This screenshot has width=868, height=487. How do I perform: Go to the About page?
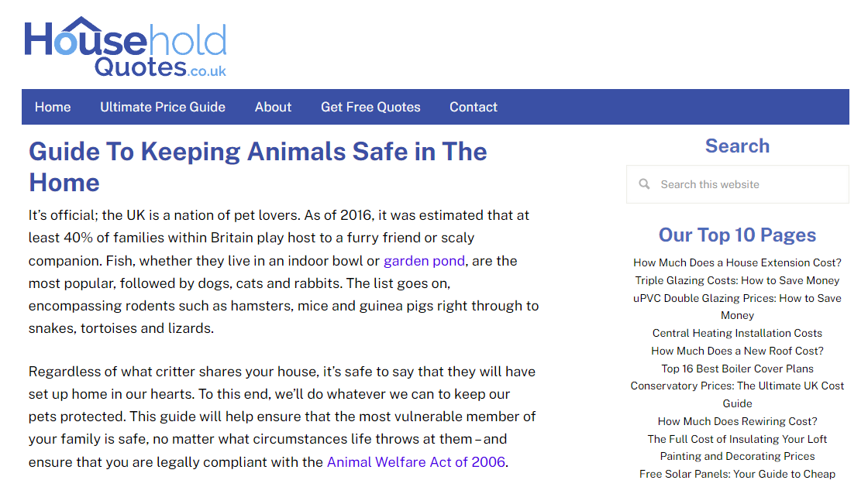pos(273,107)
